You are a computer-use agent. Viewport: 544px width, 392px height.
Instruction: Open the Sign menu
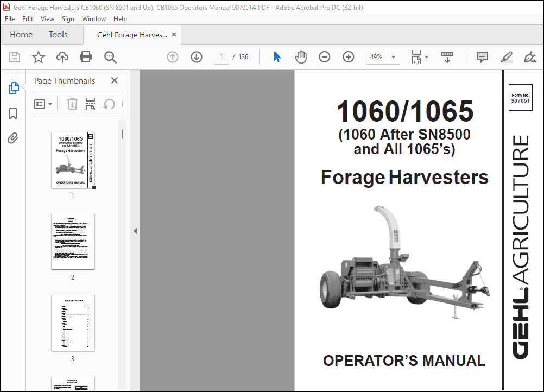click(x=68, y=19)
